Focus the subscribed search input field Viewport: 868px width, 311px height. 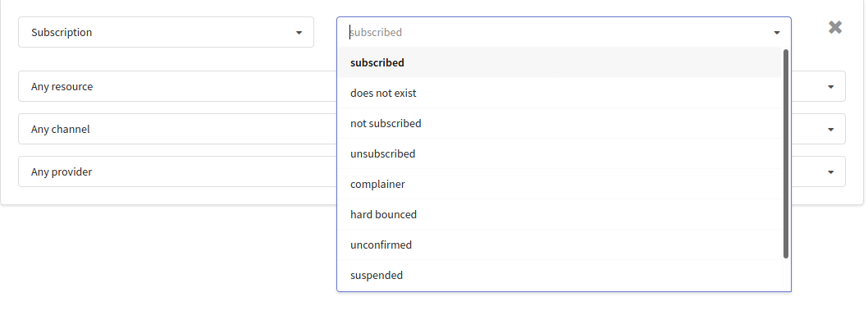(x=556, y=32)
